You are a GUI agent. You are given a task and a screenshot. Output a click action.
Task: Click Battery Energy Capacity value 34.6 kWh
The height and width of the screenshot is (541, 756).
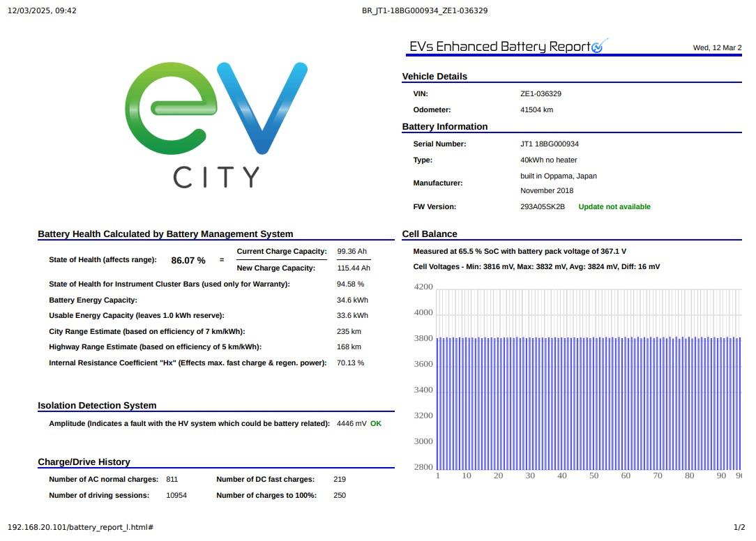(x=352, y=300)
